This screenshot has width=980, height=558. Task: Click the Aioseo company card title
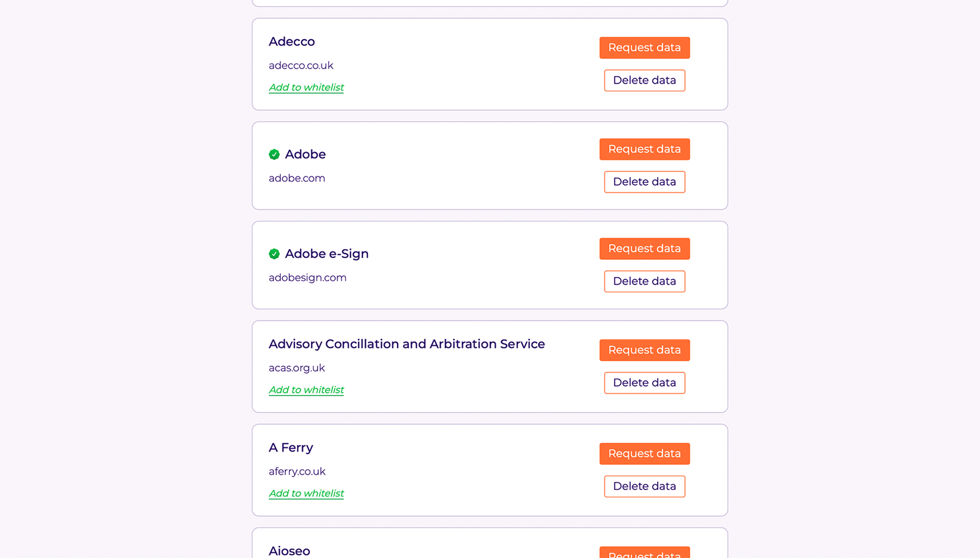(x=289, y=551)
